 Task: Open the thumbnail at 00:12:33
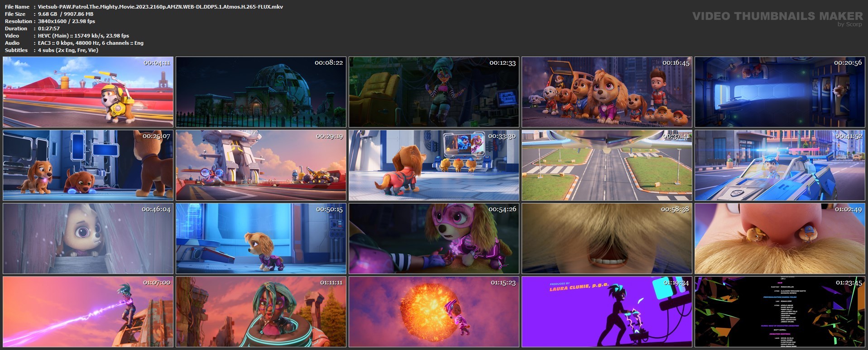pos(434,92)
